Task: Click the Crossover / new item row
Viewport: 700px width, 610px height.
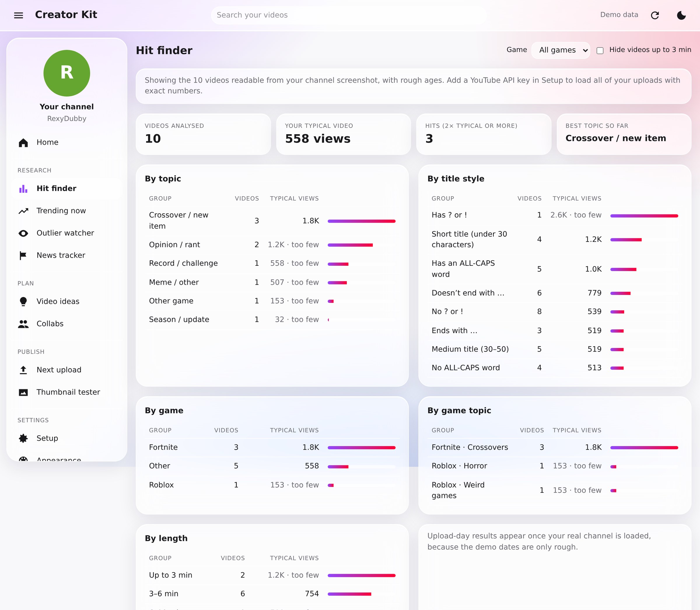Action: tap(272, 221)
